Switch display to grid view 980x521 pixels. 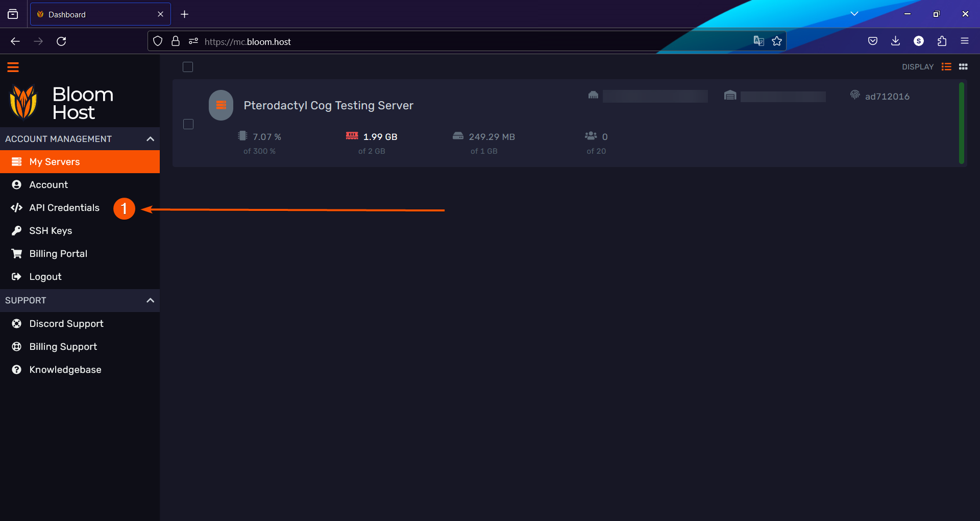click(963, 67)
